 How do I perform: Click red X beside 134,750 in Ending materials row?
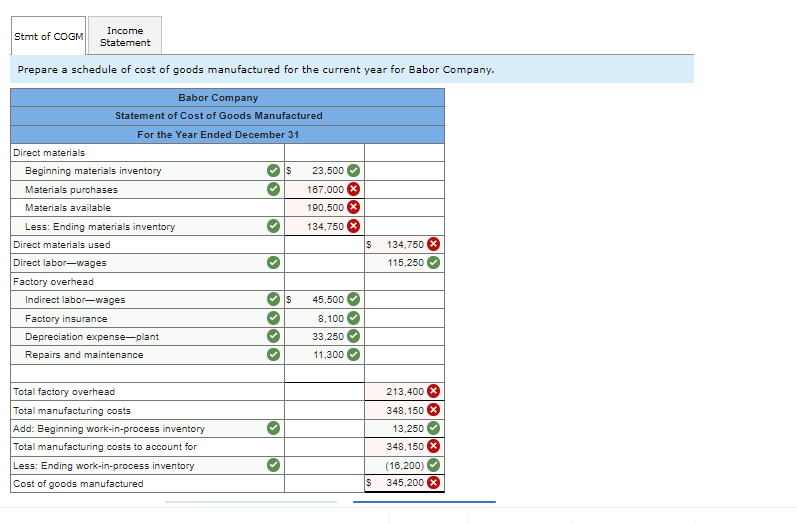353,226
